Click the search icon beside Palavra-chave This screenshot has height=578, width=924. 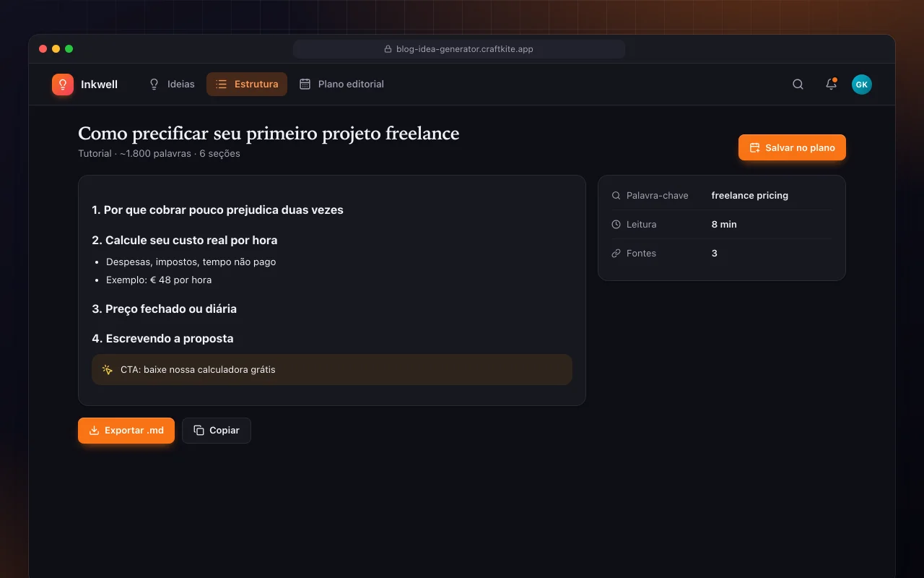[616, 195]
